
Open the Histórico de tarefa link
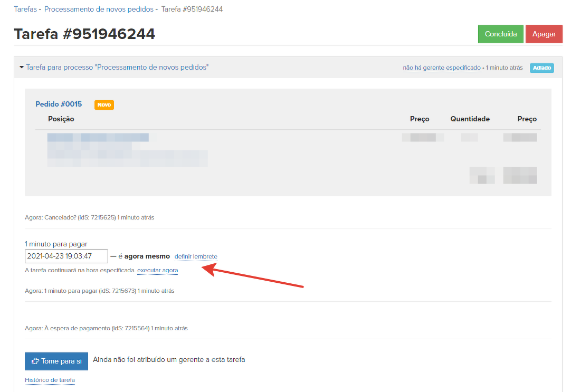click(50, 380)
